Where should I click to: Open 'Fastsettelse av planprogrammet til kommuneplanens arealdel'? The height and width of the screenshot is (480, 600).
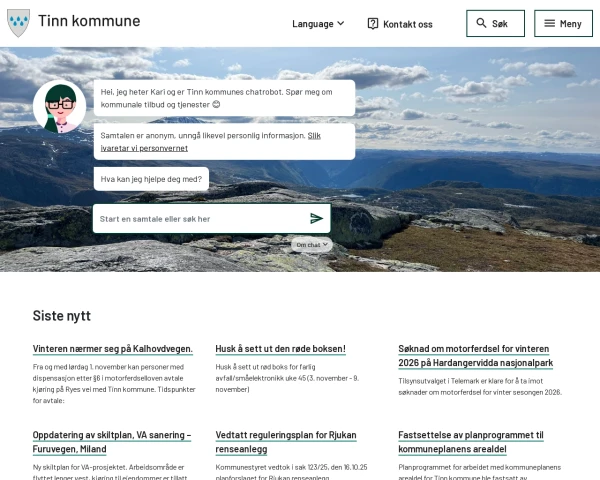471,442
